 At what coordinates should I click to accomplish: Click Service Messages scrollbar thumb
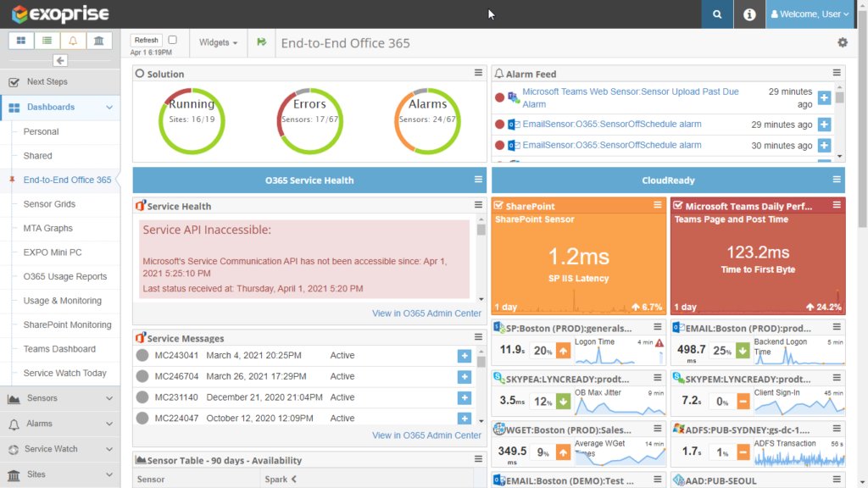(x=481, y=362)
